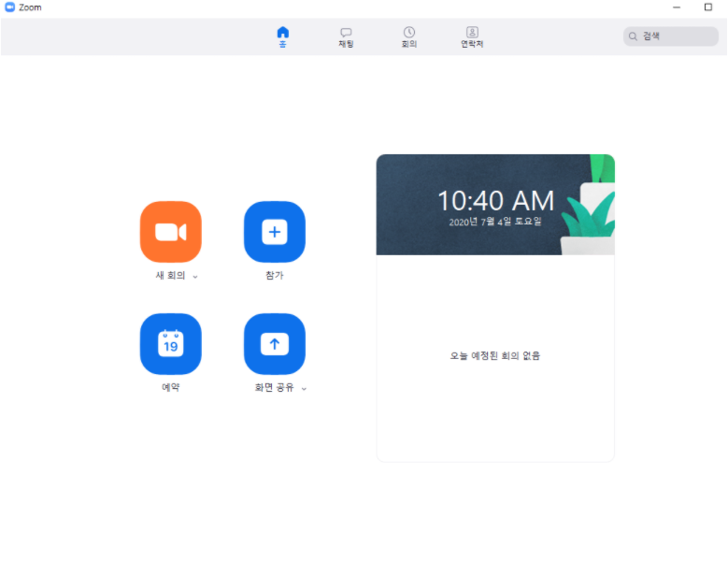728x561 pixels.
Task: Minimize the Zoom window
Action: coord(677,7)
